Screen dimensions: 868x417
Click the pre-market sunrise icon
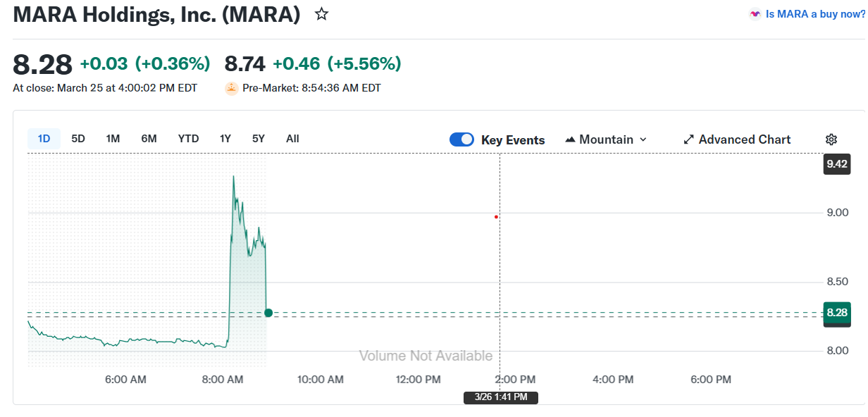pyautogui.click(x=231, y=87)
